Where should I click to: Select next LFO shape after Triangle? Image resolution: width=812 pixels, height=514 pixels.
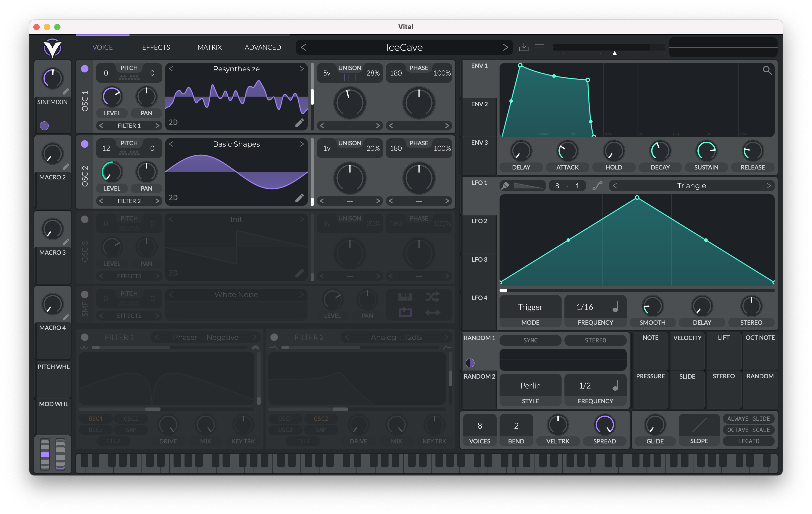pyautogui.click(x=768, y=186)
